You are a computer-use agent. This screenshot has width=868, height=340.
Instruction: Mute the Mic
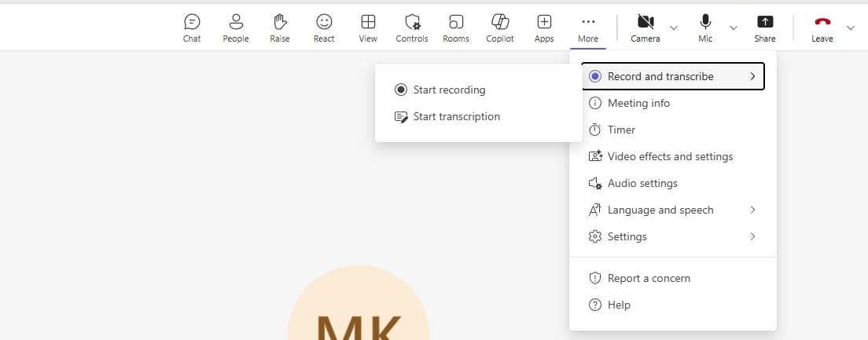click(x=704, y=28)
